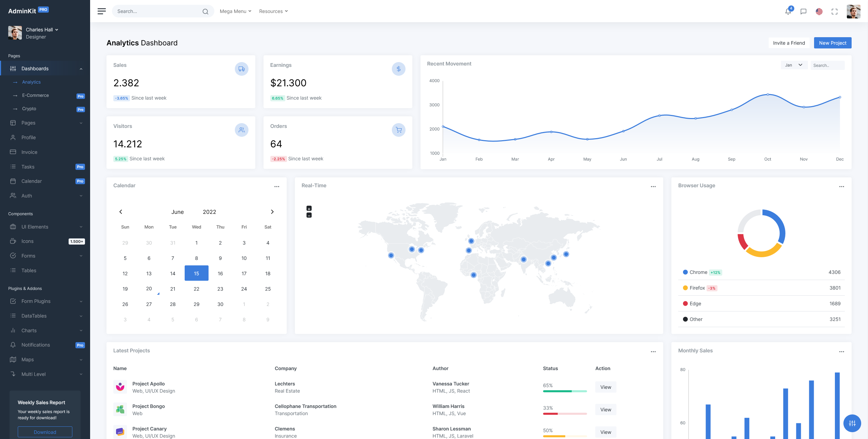Click the hamburger menu to collapse the sidebar
868x439 pixels.
(101, 11)
